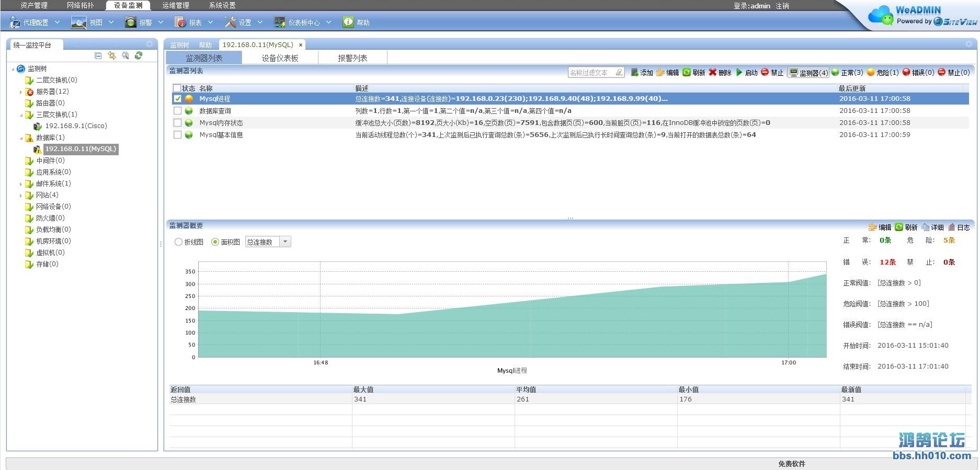Select the 面积图 radio button
Screen dimensions: 980x470
[x=215, y=242]
